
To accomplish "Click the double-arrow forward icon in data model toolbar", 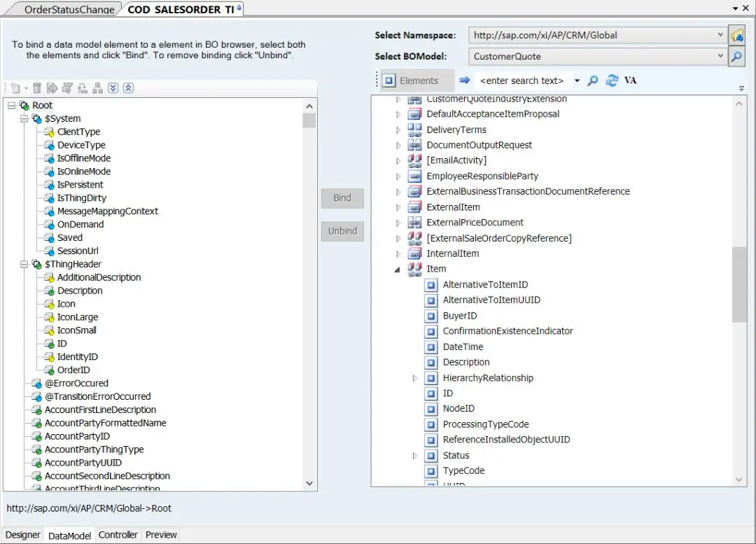I will tap(52, 88).
